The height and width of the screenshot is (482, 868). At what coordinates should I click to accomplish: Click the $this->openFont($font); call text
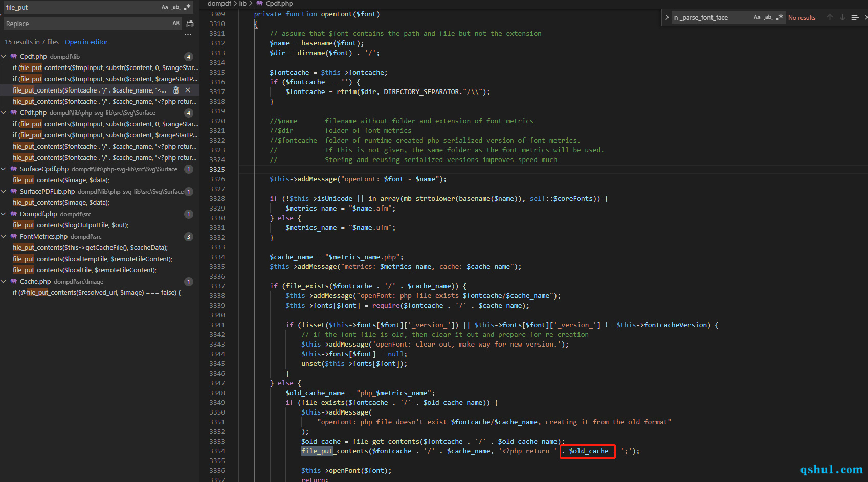pos(346,470)
